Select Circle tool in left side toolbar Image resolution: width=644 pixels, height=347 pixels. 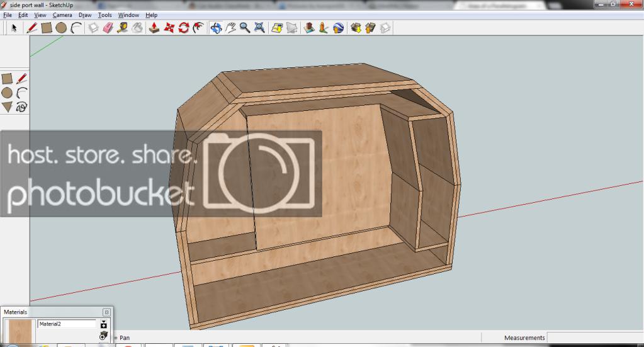coord(7,93)
